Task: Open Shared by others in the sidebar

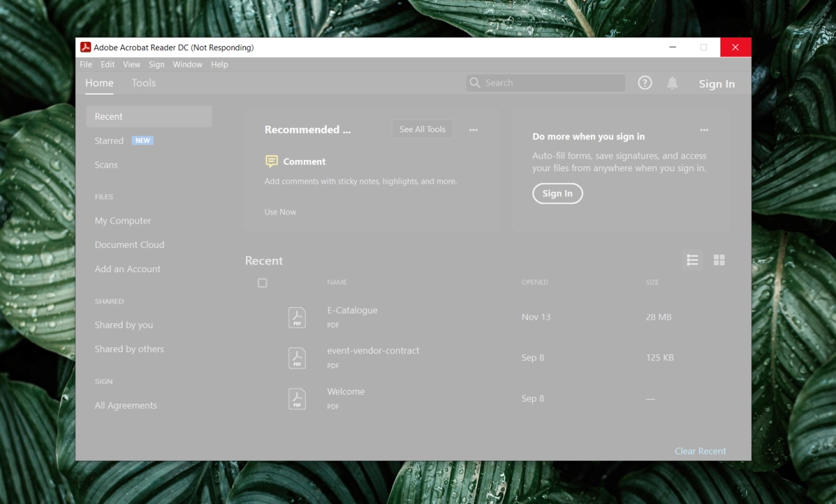Action: pyautogui.click(x=130, y=349)
